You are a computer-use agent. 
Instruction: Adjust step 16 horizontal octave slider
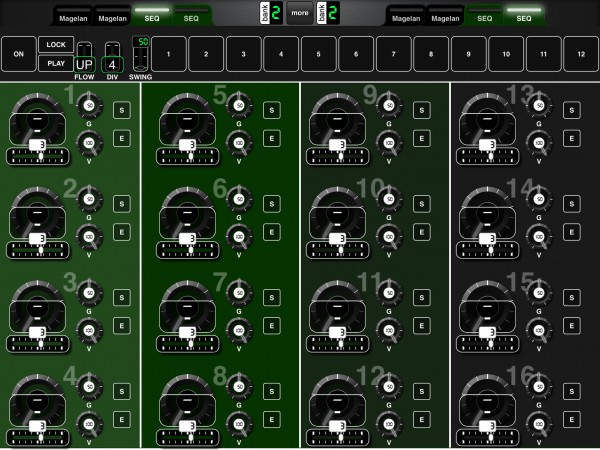tap(488, 438)
